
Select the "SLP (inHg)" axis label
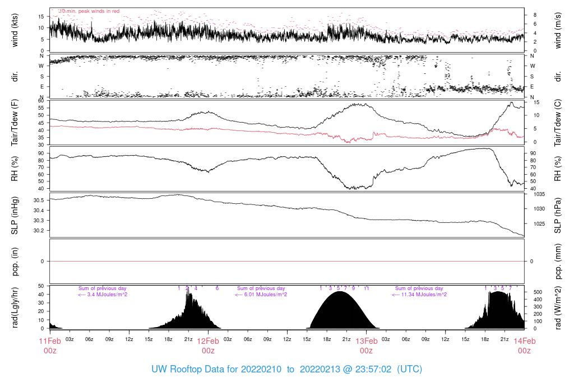click(x=15, y=216)
